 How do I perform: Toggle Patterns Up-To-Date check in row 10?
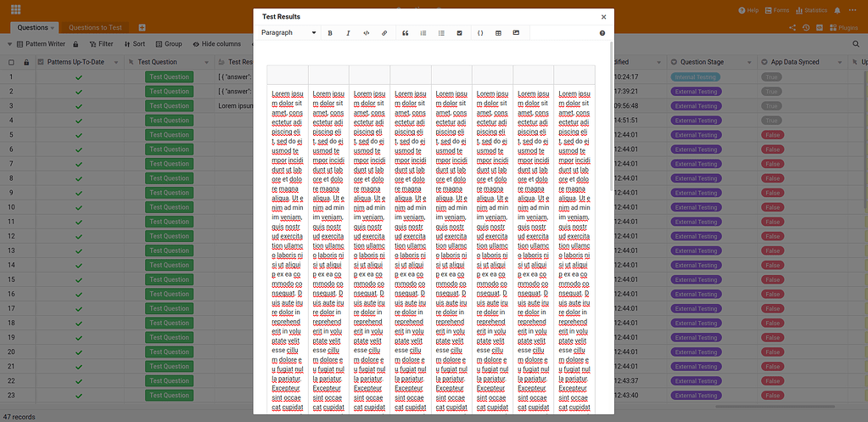pyautogui.click(x=79, y=208)
